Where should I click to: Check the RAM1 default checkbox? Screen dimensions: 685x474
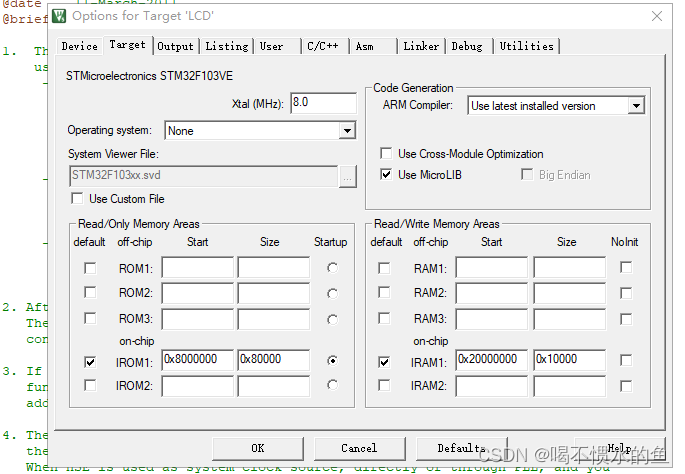point(384,268)
